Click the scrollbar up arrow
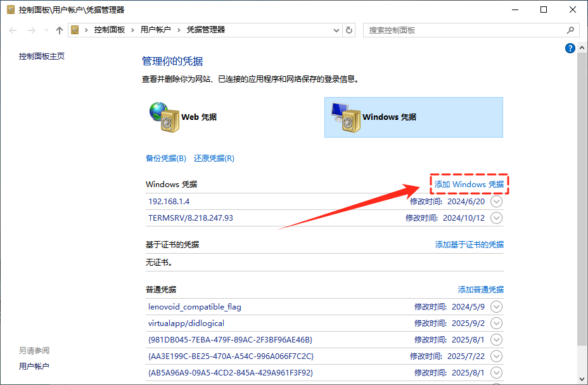Viewport: 588px width, 385px height. coord(582,48)
